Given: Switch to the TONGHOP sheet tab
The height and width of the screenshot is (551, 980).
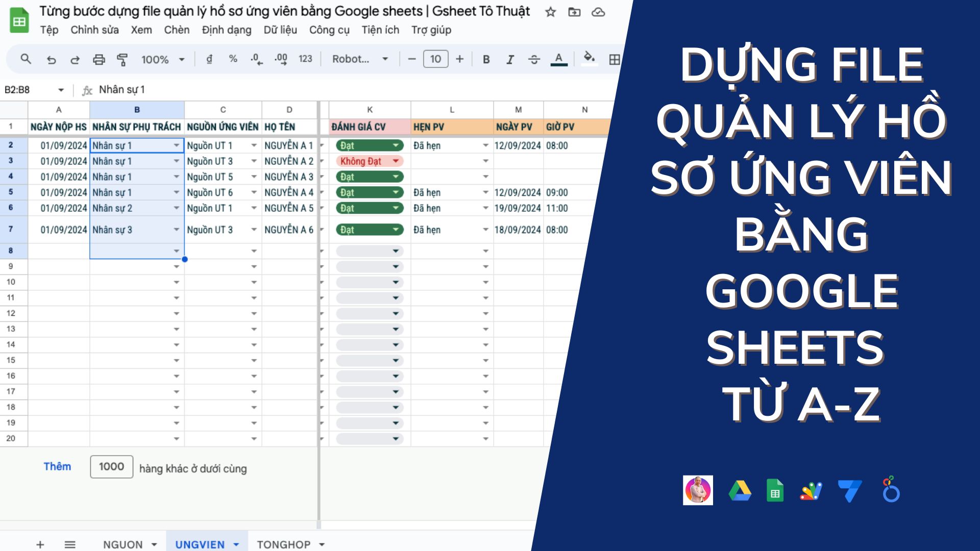Looking at the screenshot, I should click(284, 544).
